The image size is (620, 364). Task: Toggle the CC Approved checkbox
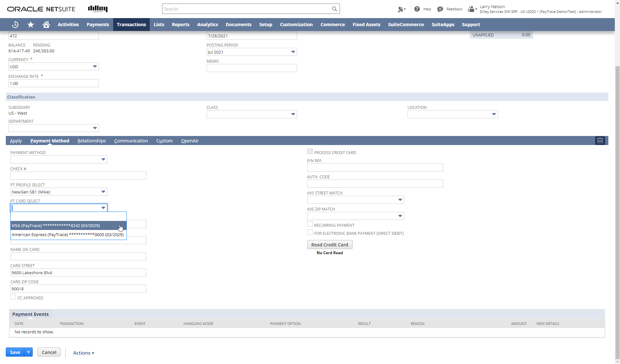(x=13, y=297)
